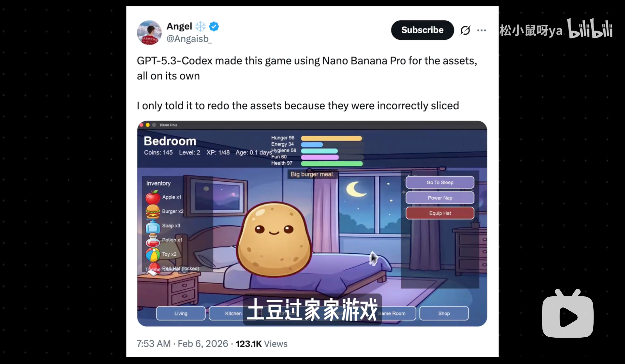Click the Go To Sleep button
625x364 pixels.
pyautogui.click(x=440, y=182)
